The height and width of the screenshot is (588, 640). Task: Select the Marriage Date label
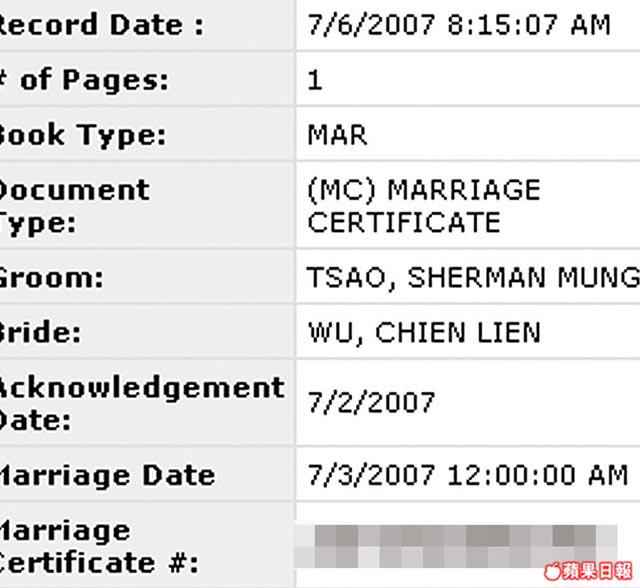tap(107, 476)
